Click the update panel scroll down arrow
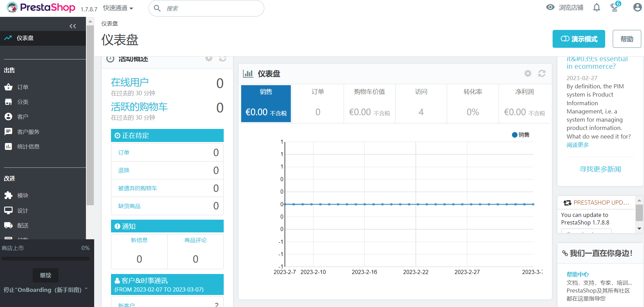 pos(639,229)
